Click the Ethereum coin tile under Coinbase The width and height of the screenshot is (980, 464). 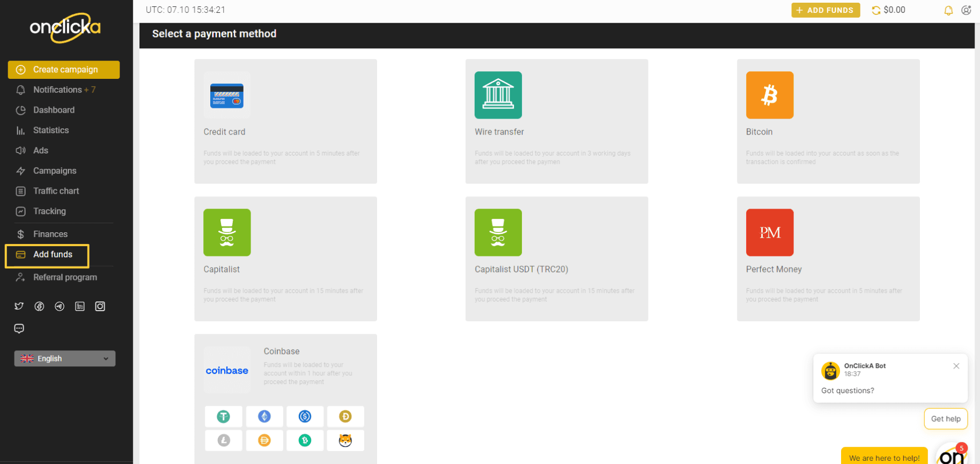[x=264, y=416]
